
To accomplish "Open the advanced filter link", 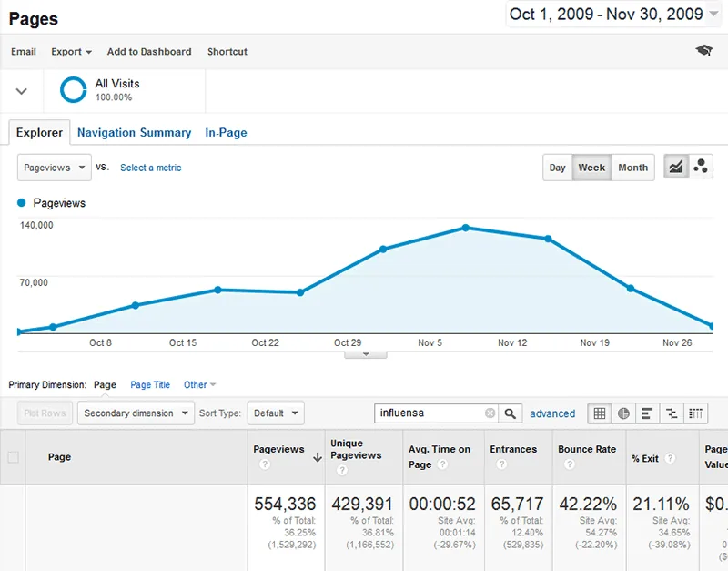I will point(552,413).
